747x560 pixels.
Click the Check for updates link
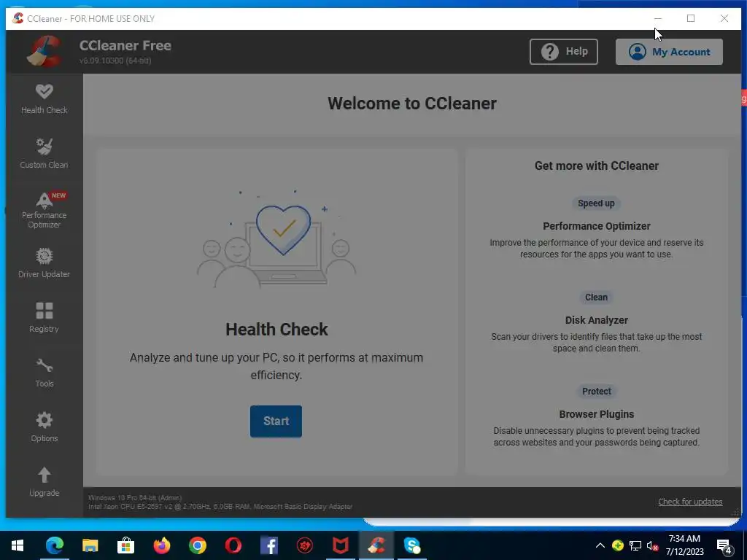tap(690, 502)
